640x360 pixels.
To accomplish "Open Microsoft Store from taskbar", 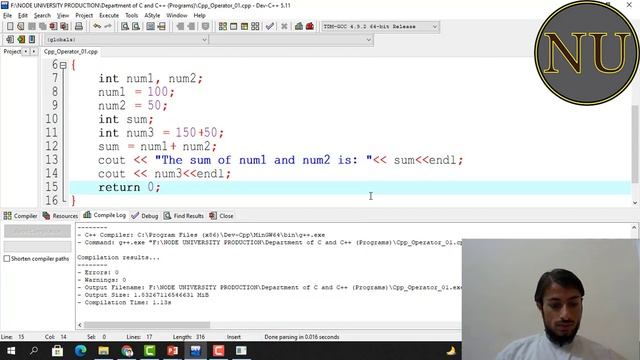I will [57, 351].
